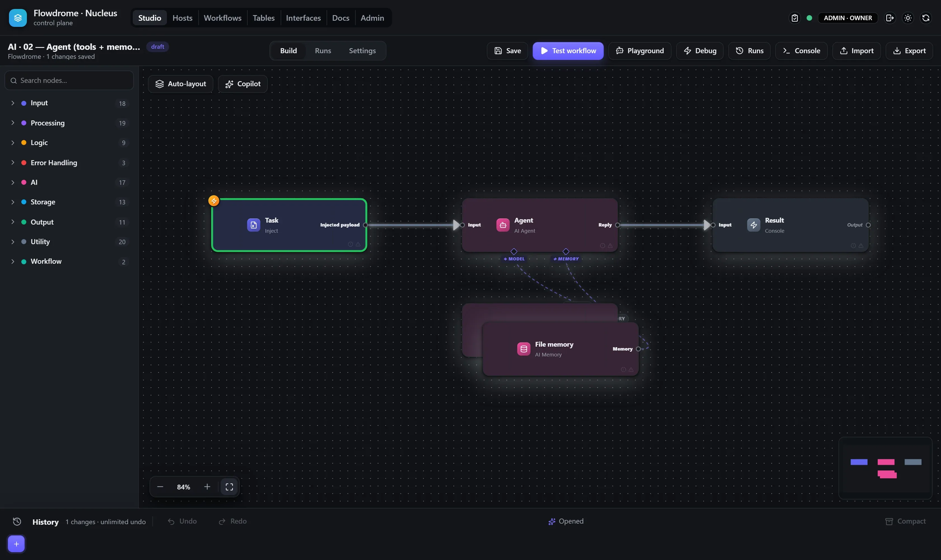Click the Debug button
The image size is (941, 560).
[700, 51]
